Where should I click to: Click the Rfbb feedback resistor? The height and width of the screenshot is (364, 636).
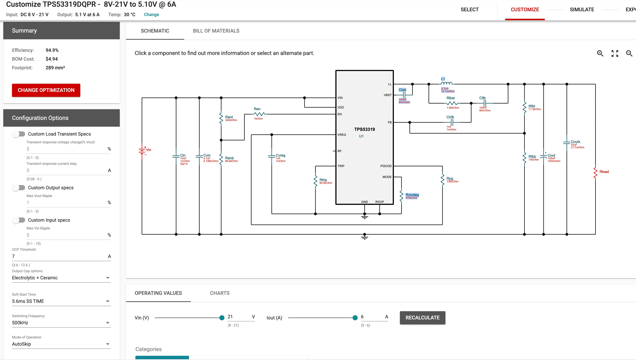point(524,158)
